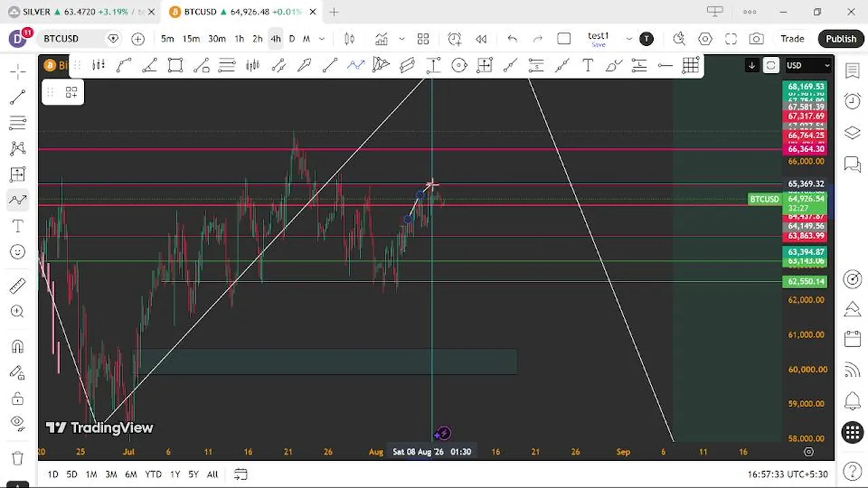Toggle stay in drawing mode

[18, 372]
